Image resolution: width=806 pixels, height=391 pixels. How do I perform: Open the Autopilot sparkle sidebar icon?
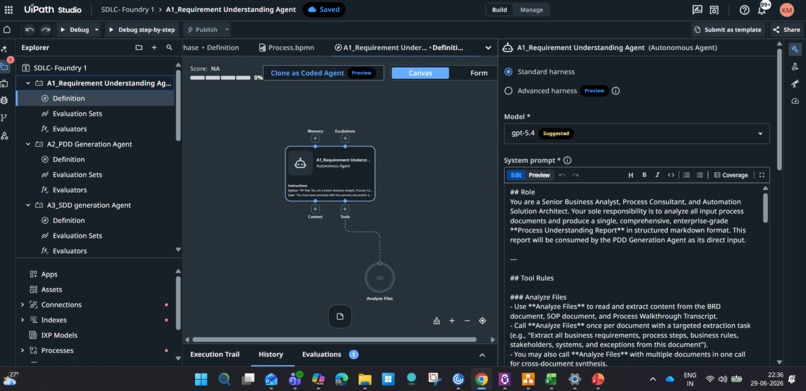point(5,49)
